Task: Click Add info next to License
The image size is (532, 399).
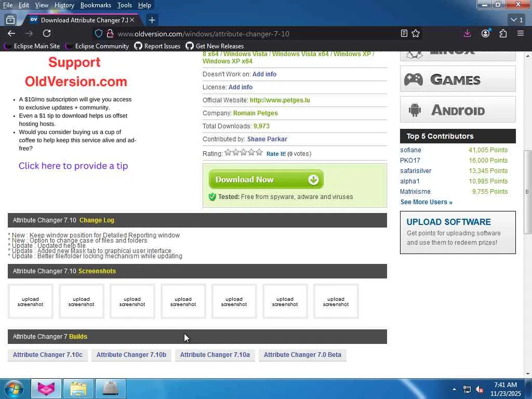Action: click(x=240, y=87)
